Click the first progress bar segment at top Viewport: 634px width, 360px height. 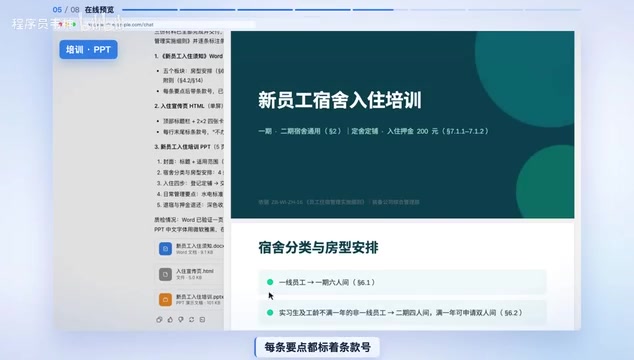tap(150, 10)
